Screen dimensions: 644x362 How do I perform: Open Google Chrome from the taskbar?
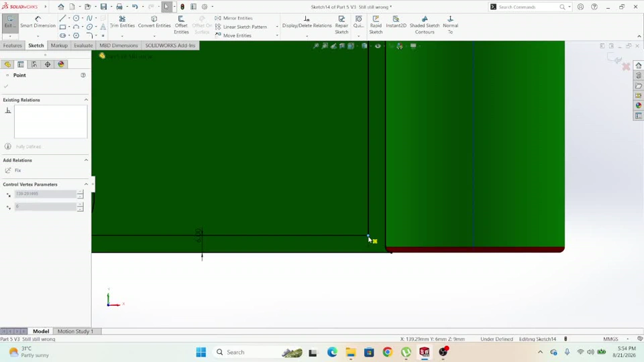click(x=387, y=352)
